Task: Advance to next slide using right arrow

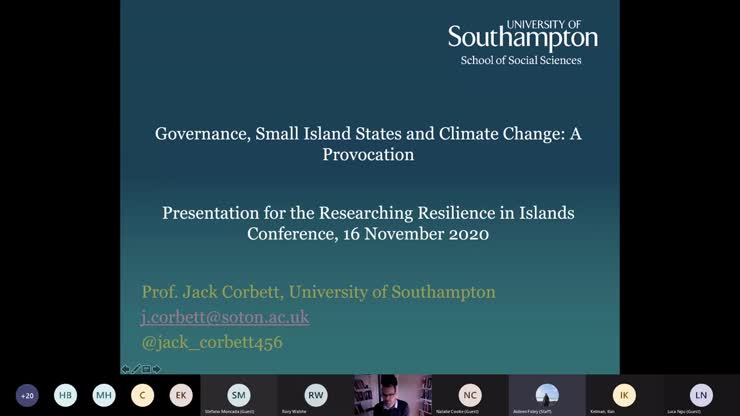Action: tap(157, 369)
